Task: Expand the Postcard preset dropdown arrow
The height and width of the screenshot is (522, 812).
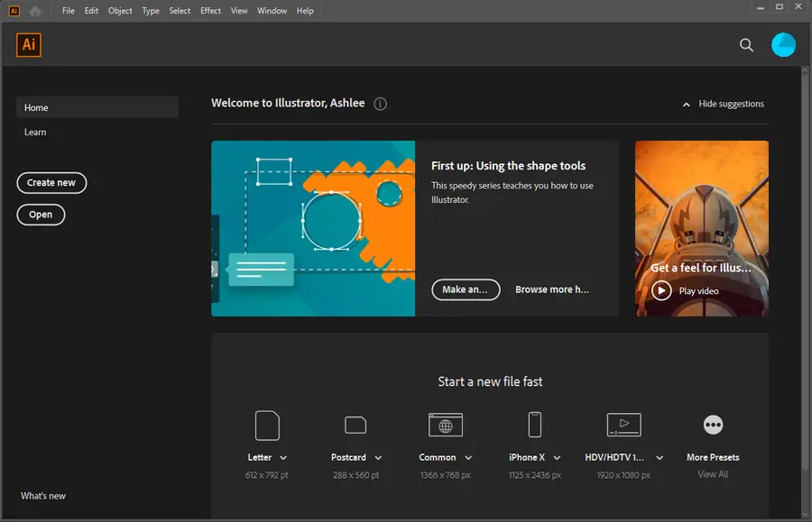Action: pyautogui.click(x=378, y=458)
